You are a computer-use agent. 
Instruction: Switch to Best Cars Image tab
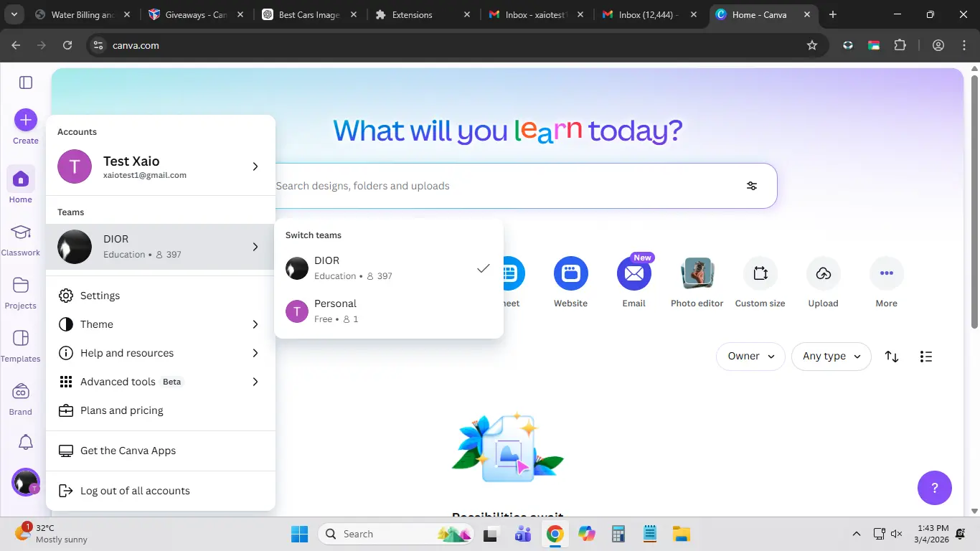(x=309, y=14)
